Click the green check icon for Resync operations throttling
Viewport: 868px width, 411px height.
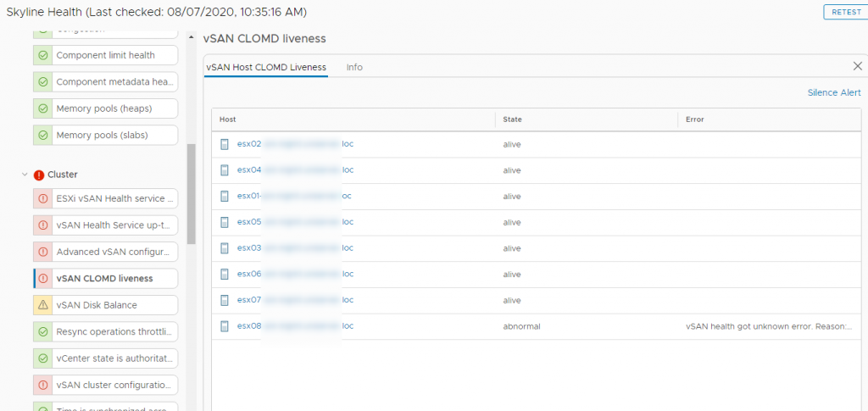[x=42, y=332]
